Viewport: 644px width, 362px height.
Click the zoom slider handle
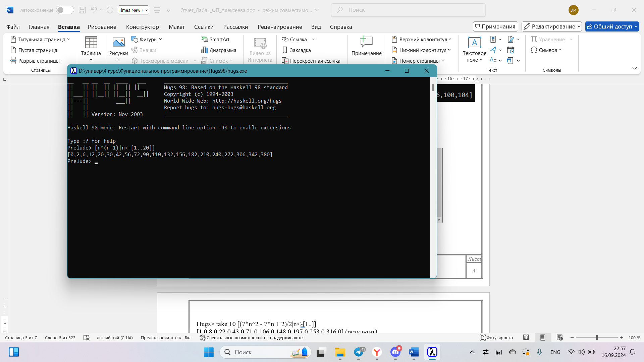(597, 338)
